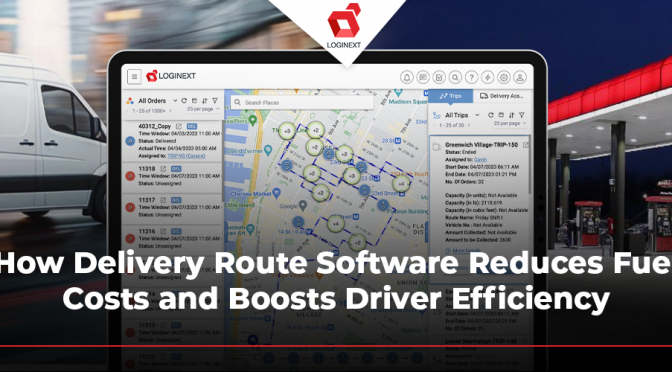Open Greenwich Village-TRIP-150 external link icon
The width and height of the screenshot is (672, 372).
click(x=526, y=145)
